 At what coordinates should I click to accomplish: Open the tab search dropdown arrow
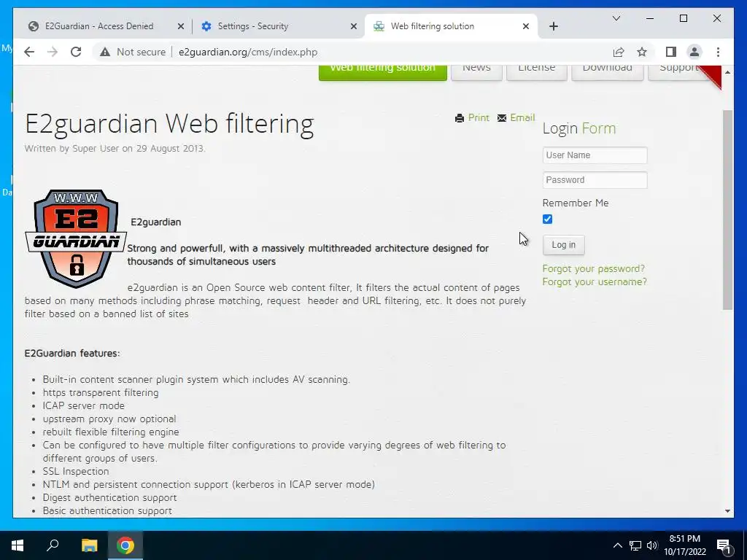click(x=616, y=18)
